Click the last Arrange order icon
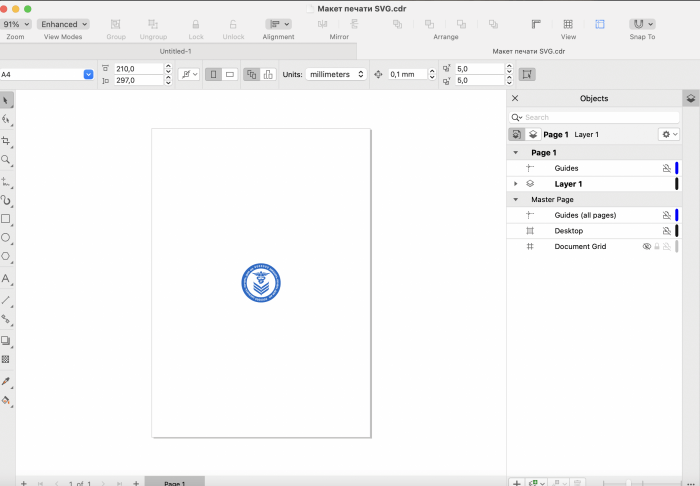This screenshot has width=700, height=486. 493,24
